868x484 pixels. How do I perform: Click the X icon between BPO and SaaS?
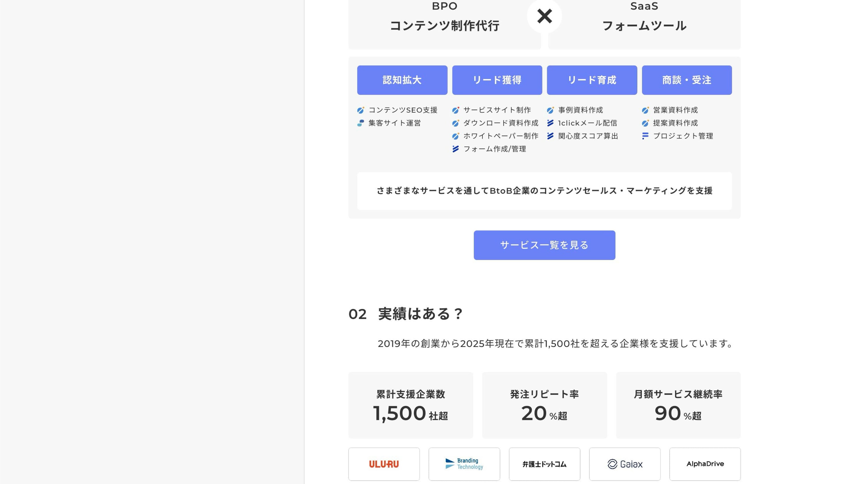coord(544,16)
